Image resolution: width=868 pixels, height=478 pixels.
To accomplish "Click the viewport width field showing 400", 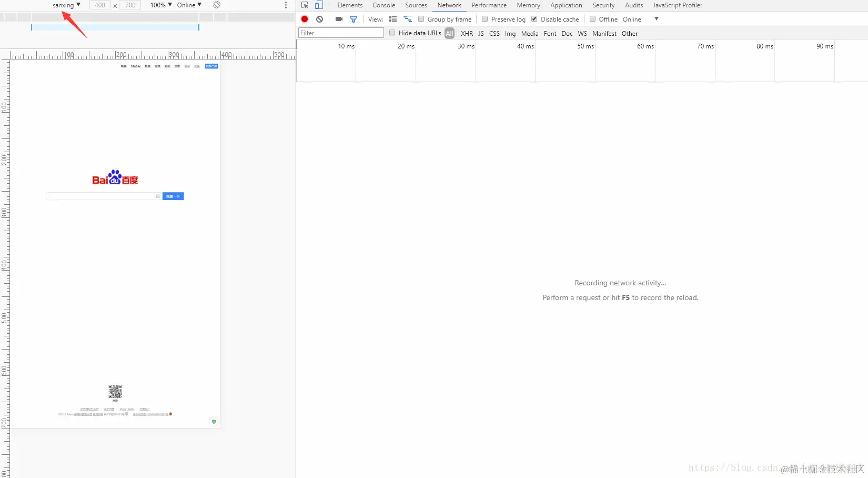I will pos(100,5).
